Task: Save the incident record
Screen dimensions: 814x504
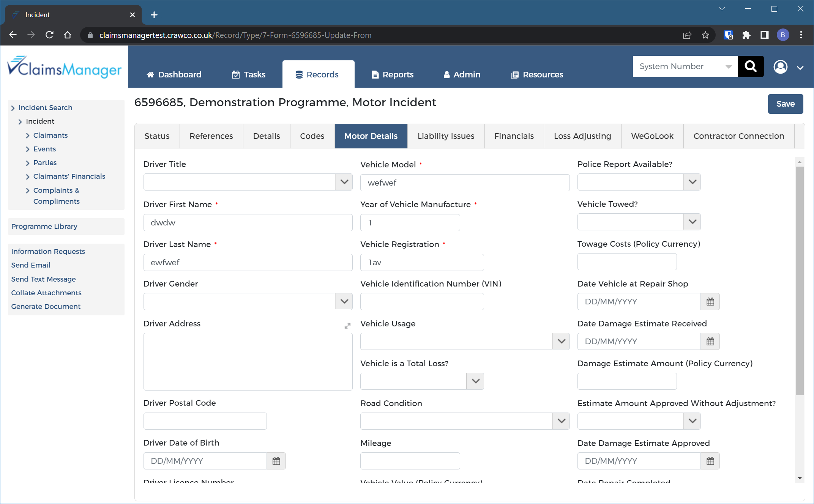Action: tap(785, 104)
